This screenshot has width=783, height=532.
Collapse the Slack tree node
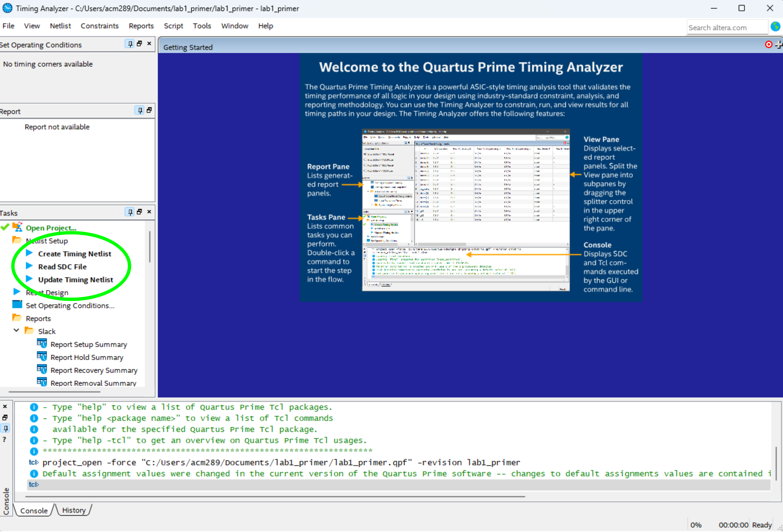pos(16,331)
